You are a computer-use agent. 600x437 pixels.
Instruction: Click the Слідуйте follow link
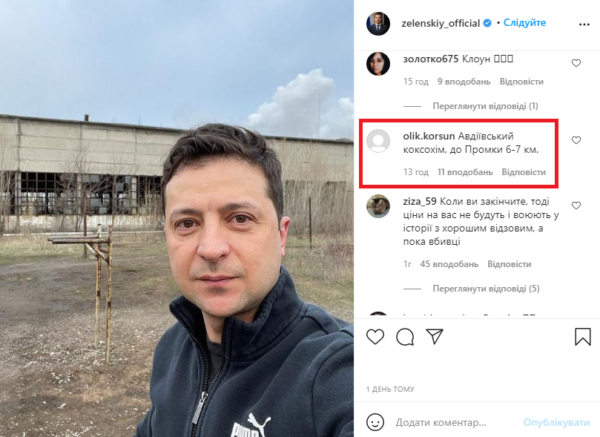point(525,23)
